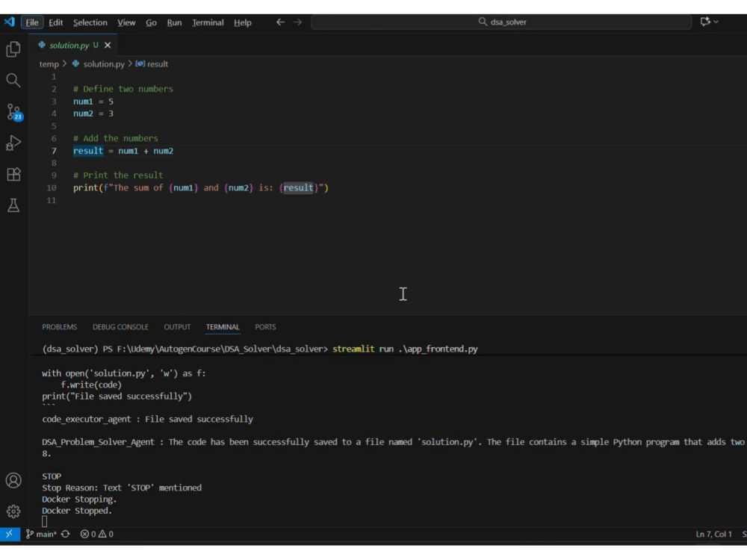Click the highlighted 'result' variable on line 7
Image resolution: width=747 pixels, height=560 pixels.
point(88,151)
